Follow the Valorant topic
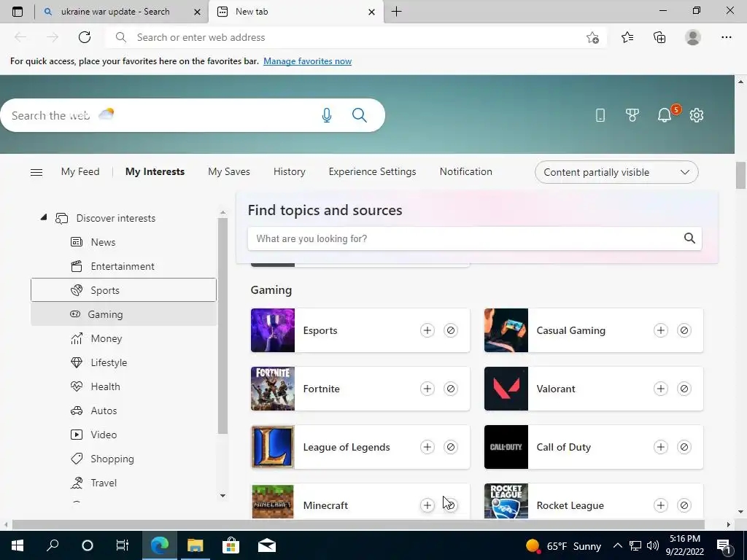The width and height of the screenshot is (747, 560). pyautogui.click(x=661, y=389)
